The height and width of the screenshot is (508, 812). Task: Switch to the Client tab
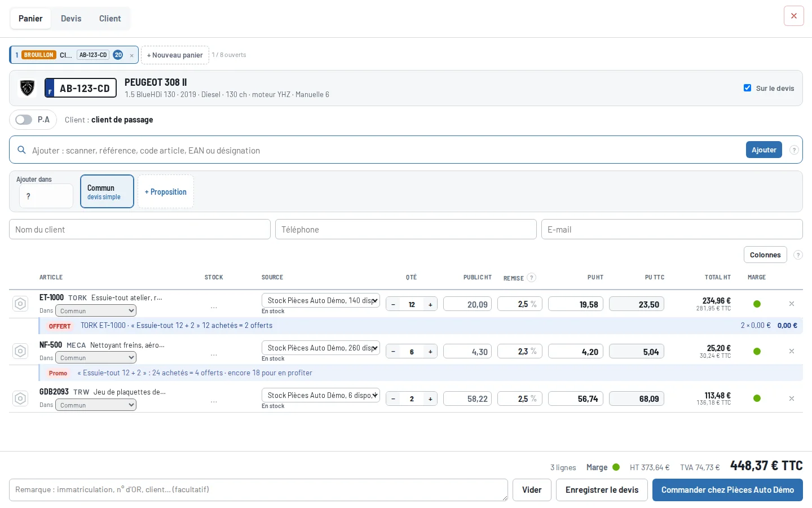coord(110,19)
